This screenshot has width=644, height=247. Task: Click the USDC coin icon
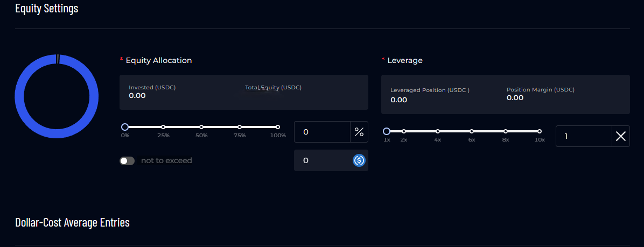[x=359, y=160]
